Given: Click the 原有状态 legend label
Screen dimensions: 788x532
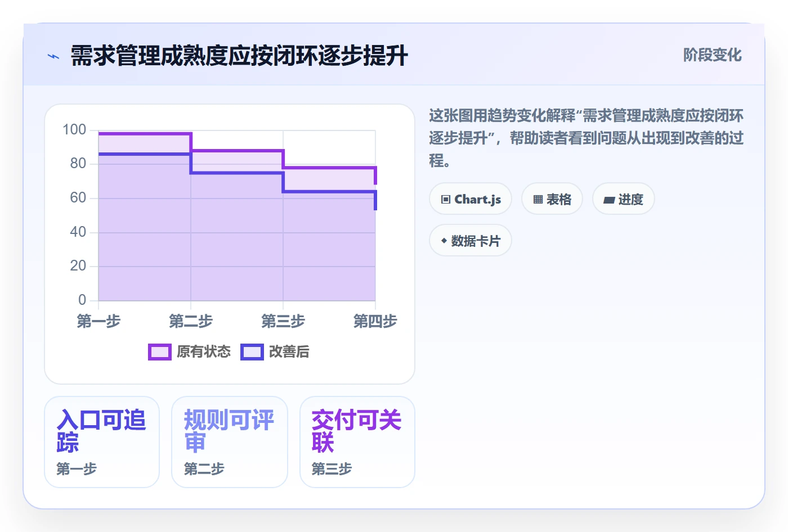Looking at the screenshot, I should (x=204, y=352).
